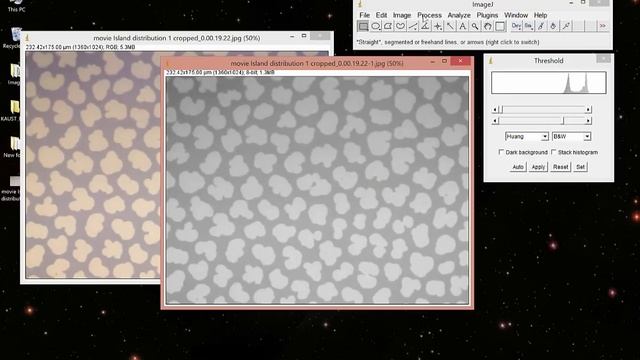Close the Threshold dialog
The width and height of the screenshot is (640, 360).
click(603, 59)
